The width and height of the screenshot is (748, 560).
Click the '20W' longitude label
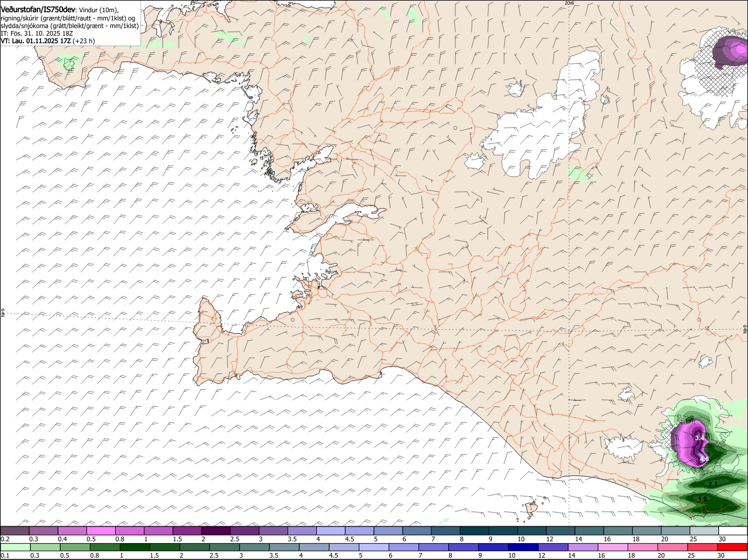point(569,3)
